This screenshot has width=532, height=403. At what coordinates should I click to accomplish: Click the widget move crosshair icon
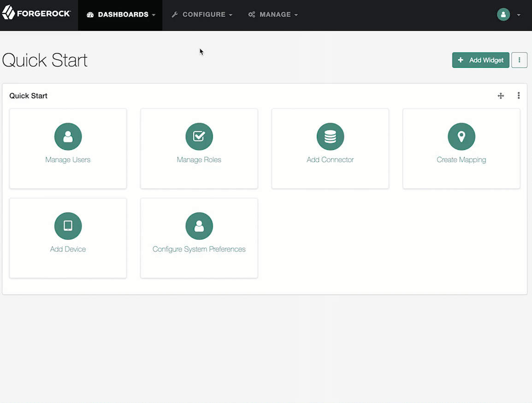501,96
